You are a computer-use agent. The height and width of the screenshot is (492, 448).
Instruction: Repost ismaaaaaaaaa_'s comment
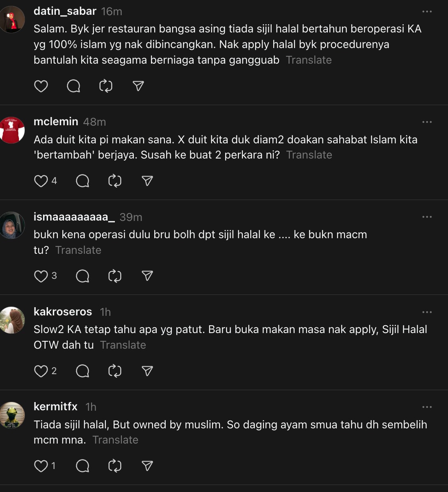[115, 276]
